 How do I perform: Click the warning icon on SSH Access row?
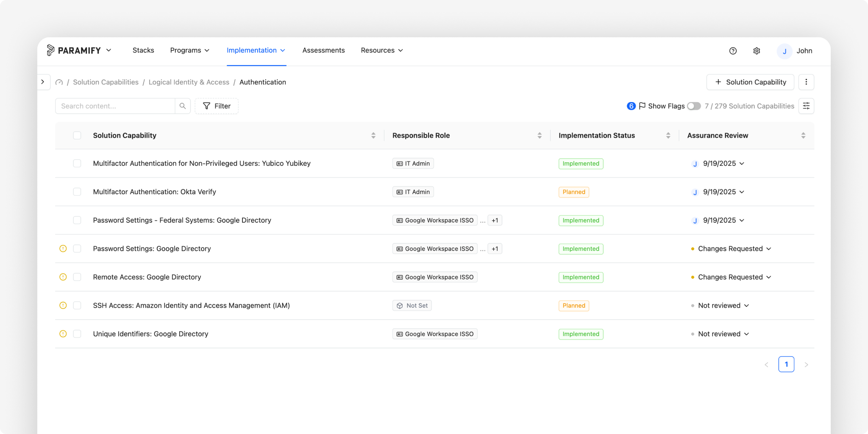point(63,306)
